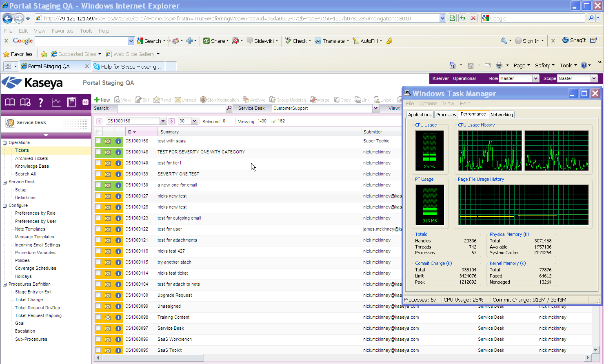Viewport: 604px width, 364px height.
Task: Open Options menu in Task Manager
Action: click(428, 104)
